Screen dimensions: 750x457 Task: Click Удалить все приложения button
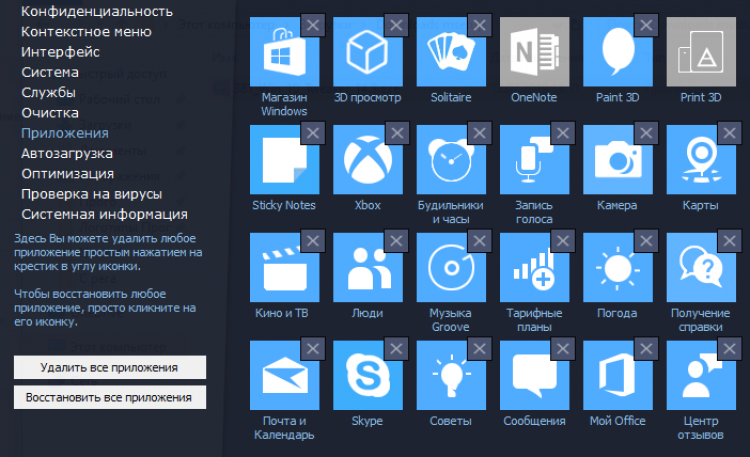pyautogui.click(x=110, y=368)
